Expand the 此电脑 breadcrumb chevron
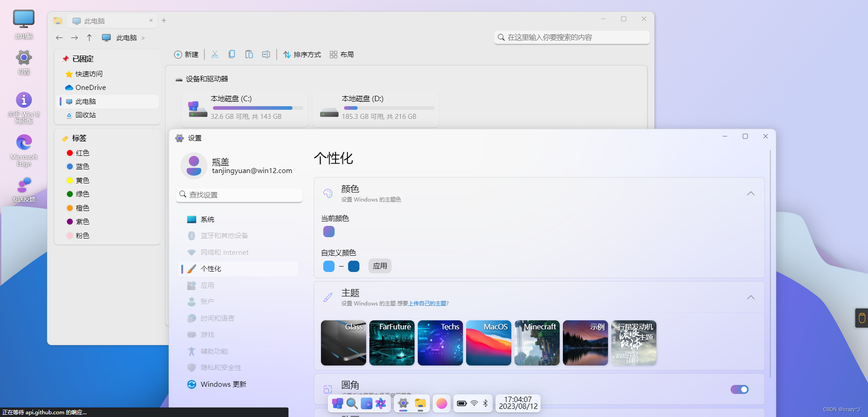Viewport: 868px width, 417px height. coord(143,38)
